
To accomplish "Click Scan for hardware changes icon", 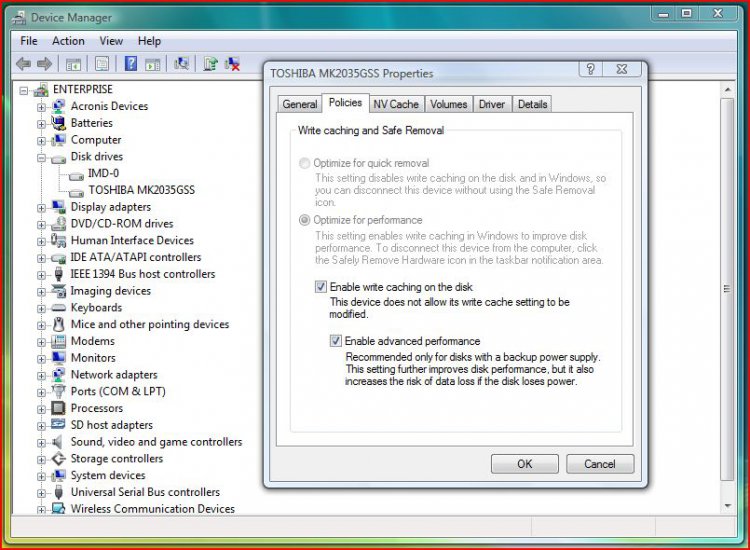I will tap(181, 64).
